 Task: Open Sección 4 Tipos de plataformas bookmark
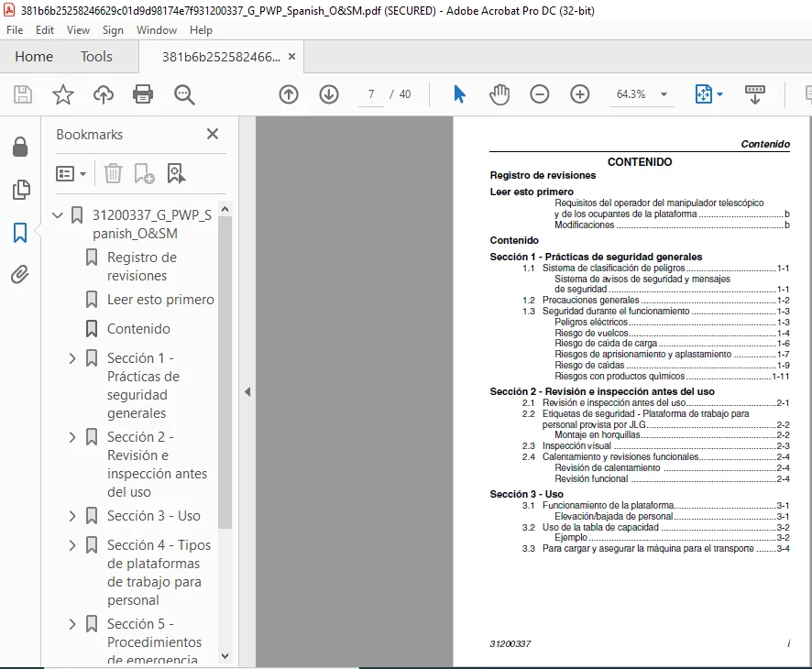159,573
